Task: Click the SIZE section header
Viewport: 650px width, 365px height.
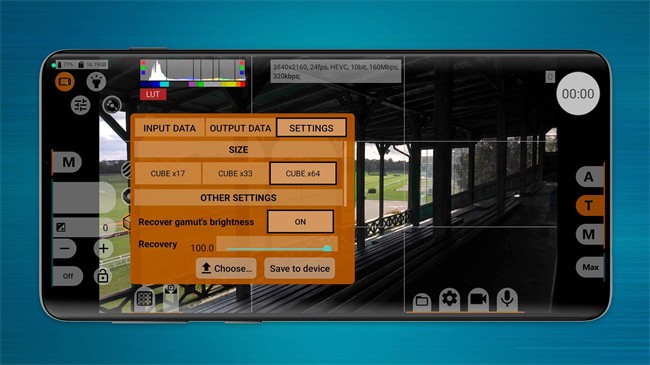Action: coord(238,150)
